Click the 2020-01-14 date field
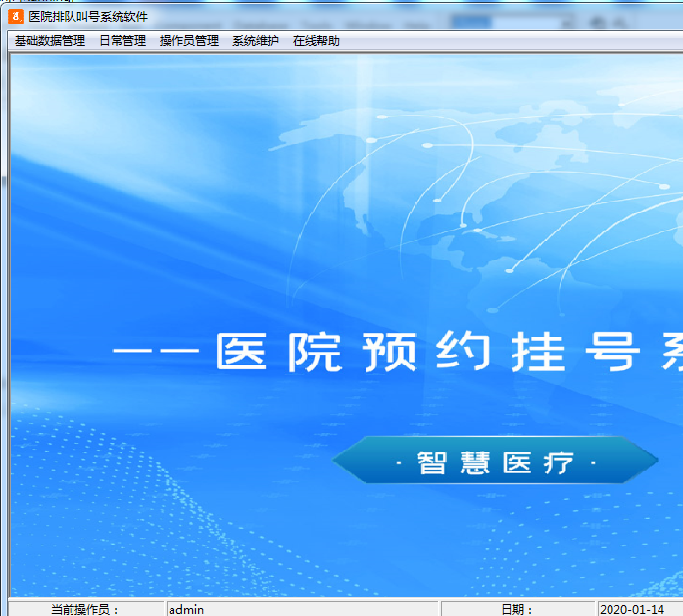The height and width of the screenshot is (616, 683). click(x=637, y=609)
